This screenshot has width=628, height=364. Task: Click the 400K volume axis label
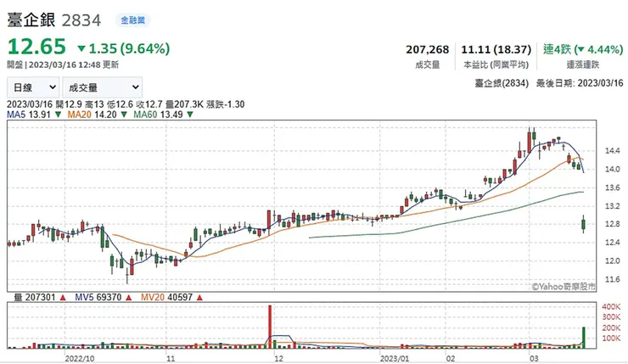click(x=611, y=307)
